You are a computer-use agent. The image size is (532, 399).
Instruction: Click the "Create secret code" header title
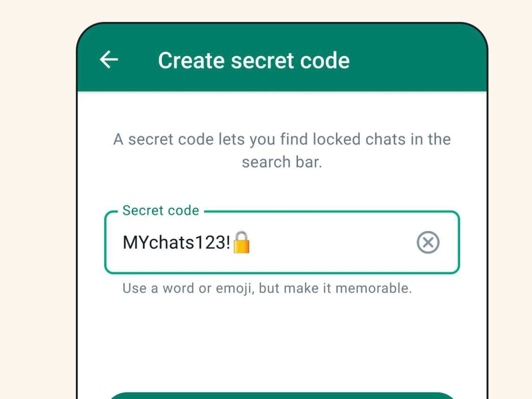[x=254, y=60]
